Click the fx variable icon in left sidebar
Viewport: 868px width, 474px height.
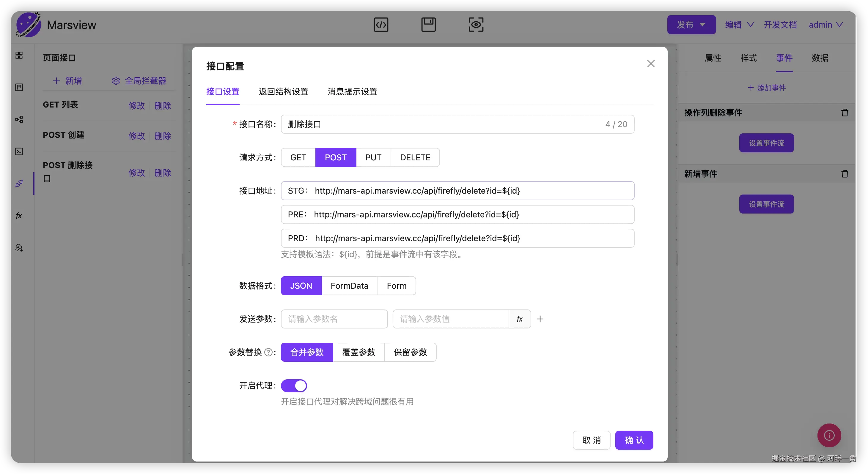pyautogui.click(x=19, y=215)
